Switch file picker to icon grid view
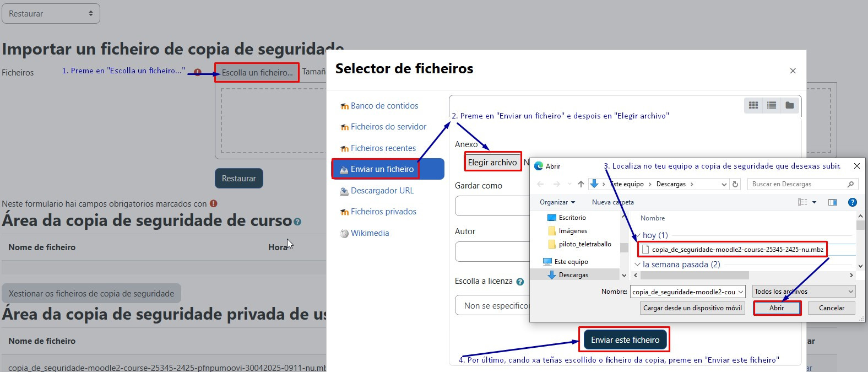 [753, 105]
